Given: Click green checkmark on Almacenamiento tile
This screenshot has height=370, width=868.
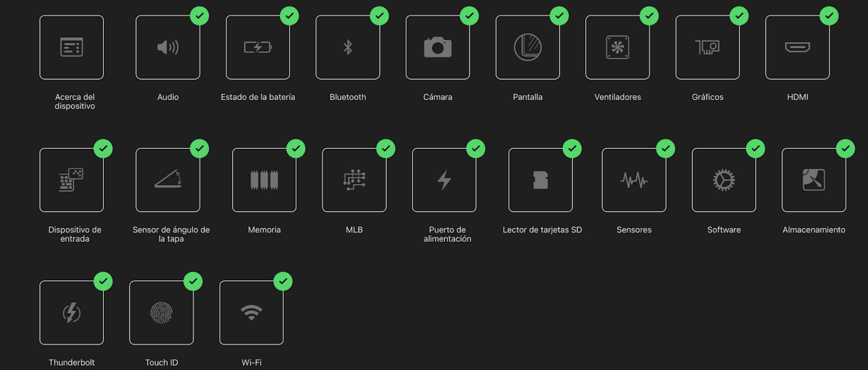Looking at the screenshot, I should point(845,149).
